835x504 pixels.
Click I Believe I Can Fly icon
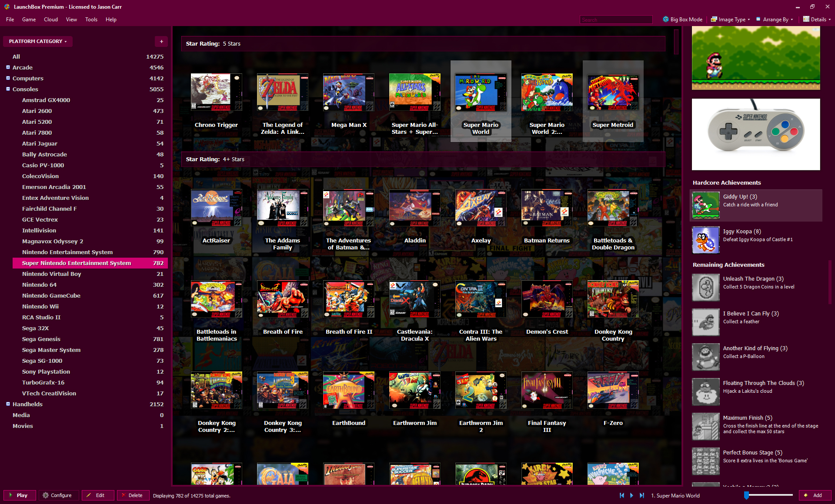click(706, 322)
